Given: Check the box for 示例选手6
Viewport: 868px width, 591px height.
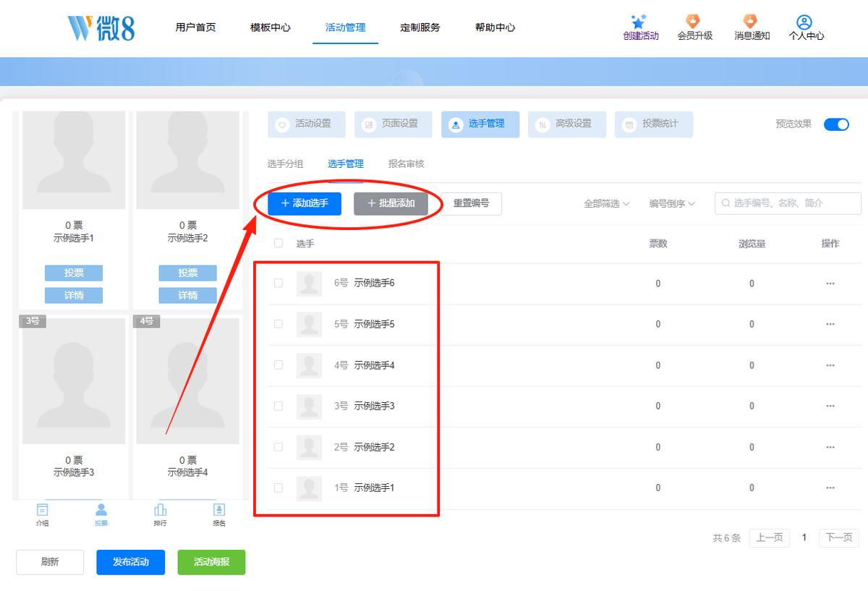Looking at the screenshot, I should pyautogui.click(x=278, y=284).
